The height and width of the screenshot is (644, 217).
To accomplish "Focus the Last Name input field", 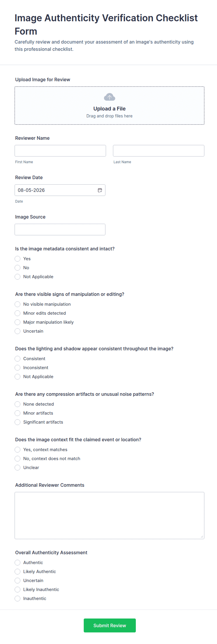I will (159, 151).
